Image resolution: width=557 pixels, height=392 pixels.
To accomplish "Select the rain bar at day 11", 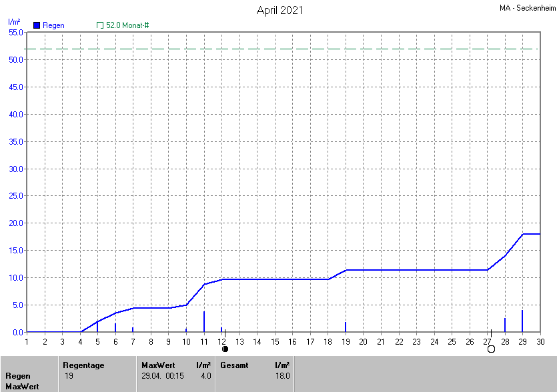I will coord(204,322).
